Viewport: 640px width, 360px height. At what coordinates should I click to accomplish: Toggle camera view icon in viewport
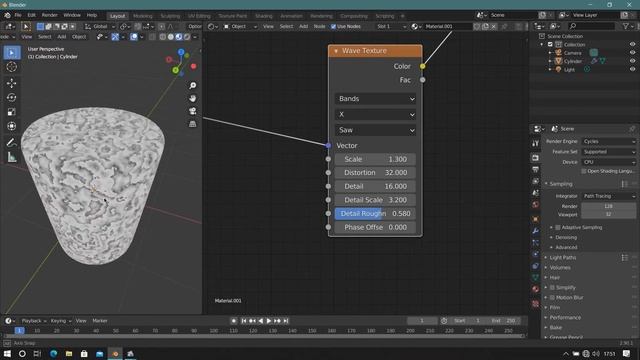tap(193, 111)
